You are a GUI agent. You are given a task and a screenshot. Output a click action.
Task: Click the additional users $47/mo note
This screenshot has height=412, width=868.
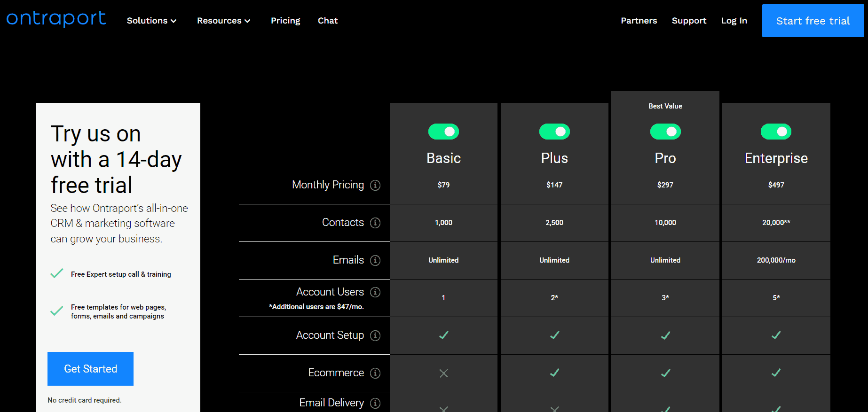click(x=316, y=307)
